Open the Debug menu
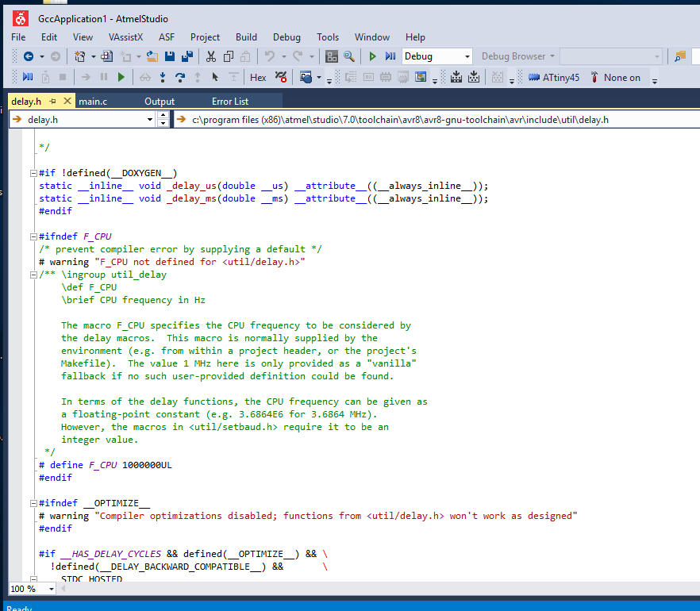The width and height of the screenshot is (700, 611). tap(287, 37)
